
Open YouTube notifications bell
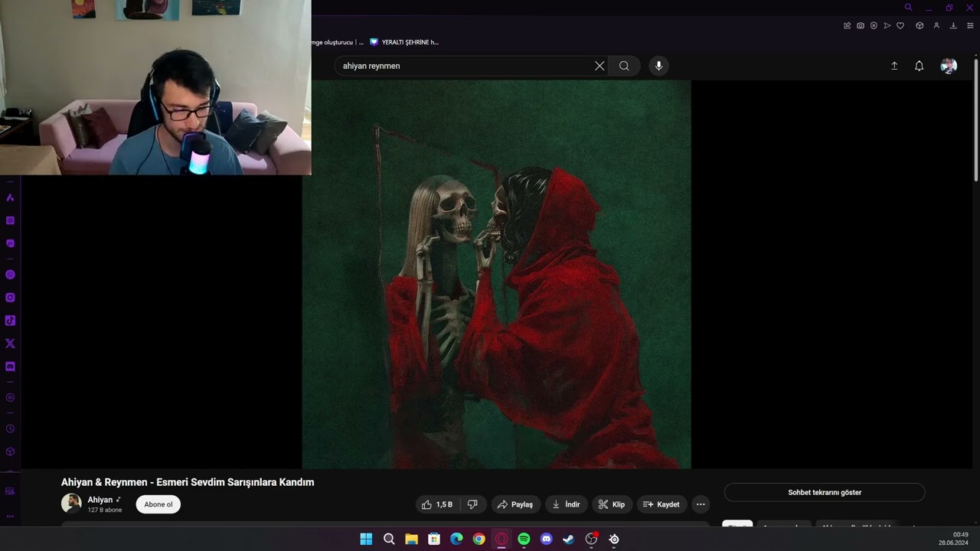[920, 66]
